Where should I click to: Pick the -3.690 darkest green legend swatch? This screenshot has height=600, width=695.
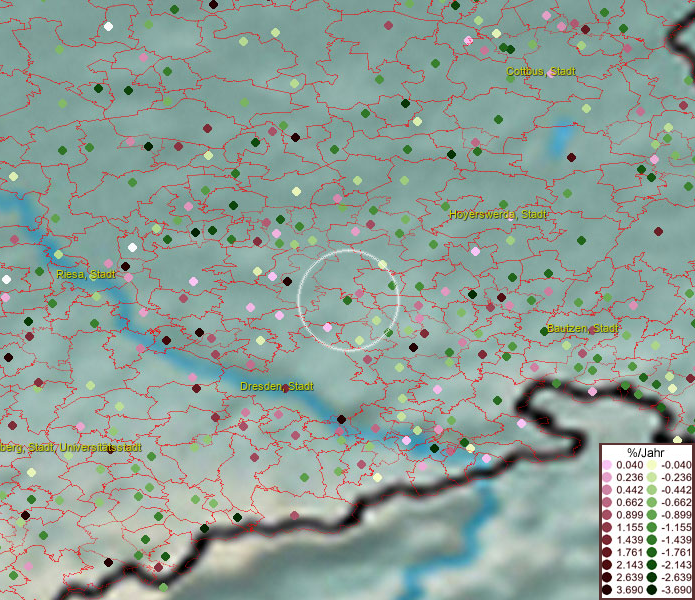point(652,589)
